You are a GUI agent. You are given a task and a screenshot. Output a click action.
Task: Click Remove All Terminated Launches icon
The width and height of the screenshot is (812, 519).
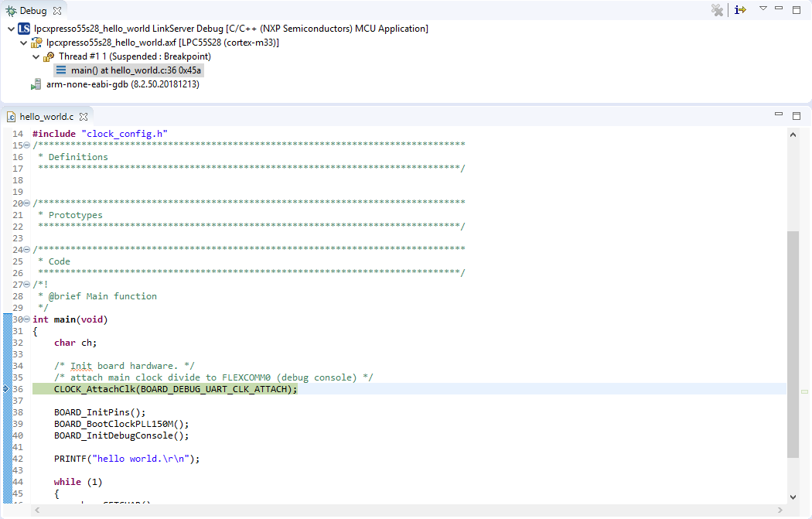(717, 10)
